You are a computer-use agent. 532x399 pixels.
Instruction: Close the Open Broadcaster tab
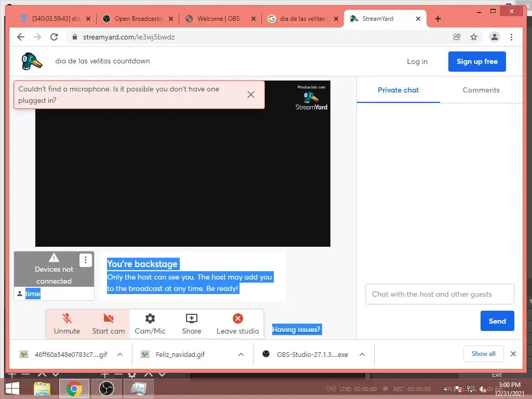coord(171,19)
